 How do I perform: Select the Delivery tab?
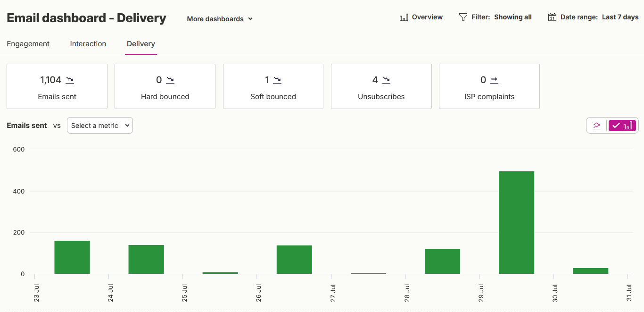pyautogui.click(x=141, y=44)
